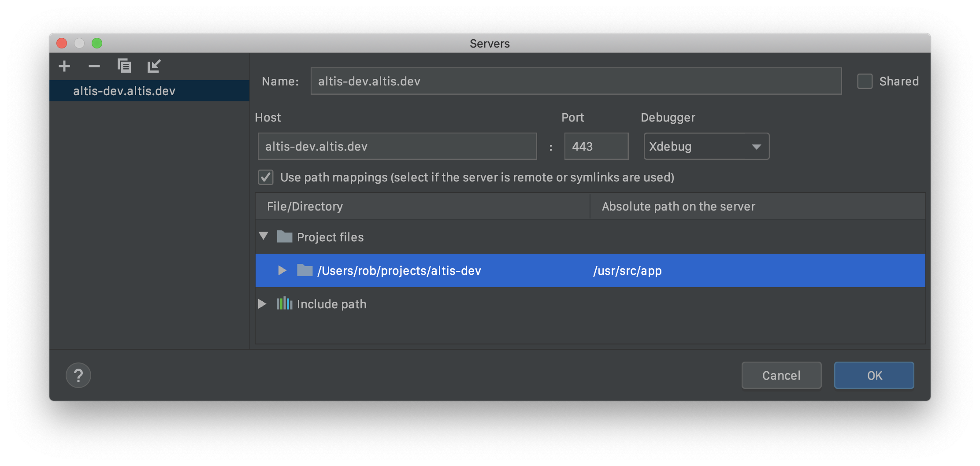Open the Debugger dropdown showing Xdebug
Viewport: 980px width, 466px height.
pyautogui.click(x=705, y=146)
